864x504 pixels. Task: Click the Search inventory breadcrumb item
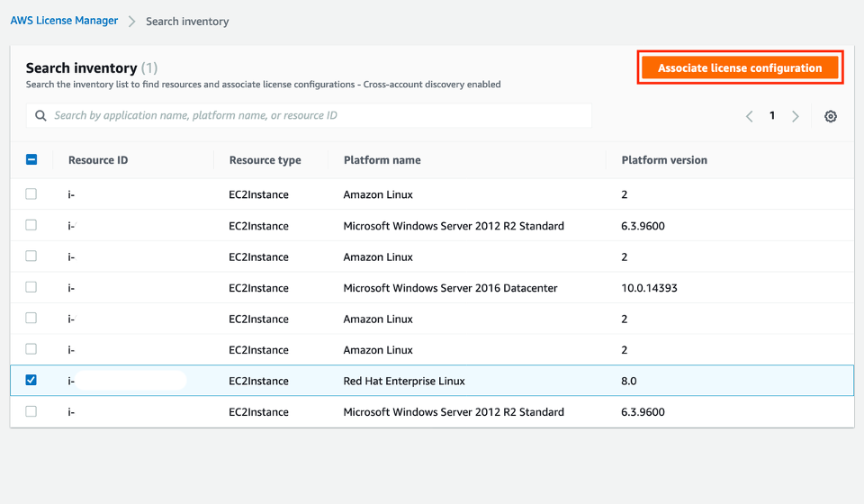(x=187, y=22)
